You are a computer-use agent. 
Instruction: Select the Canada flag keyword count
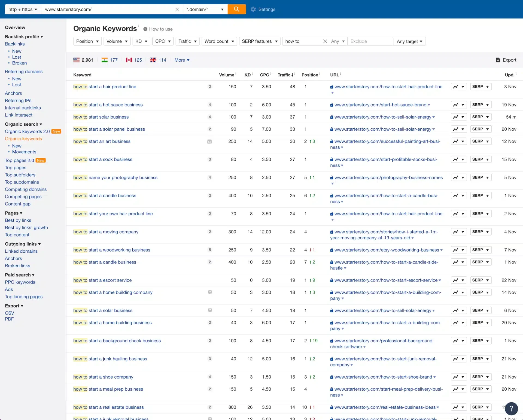point(134,60)
